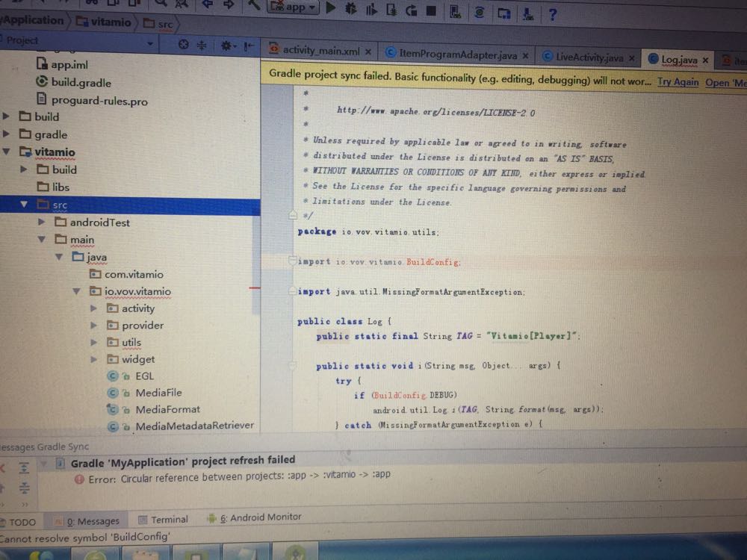Click the Debug app bug icon
This screenshot has width=747, height=560.
tap(351, 8)
